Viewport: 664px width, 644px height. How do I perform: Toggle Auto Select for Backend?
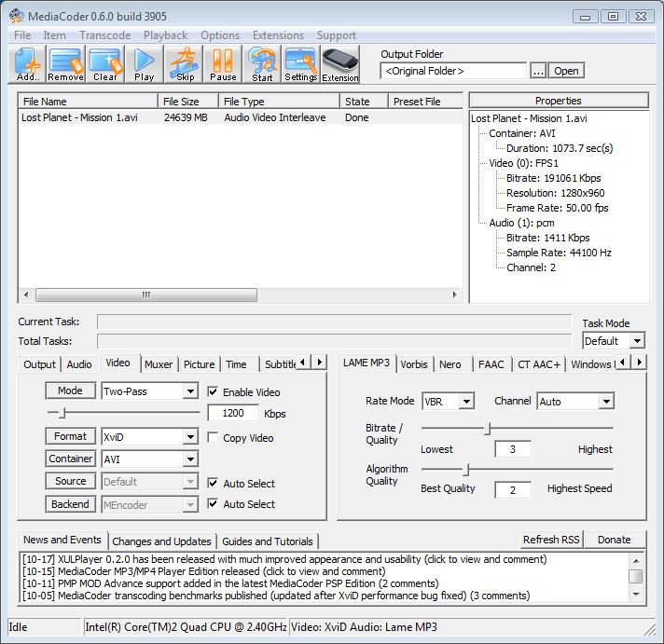[x=213, y=503]
